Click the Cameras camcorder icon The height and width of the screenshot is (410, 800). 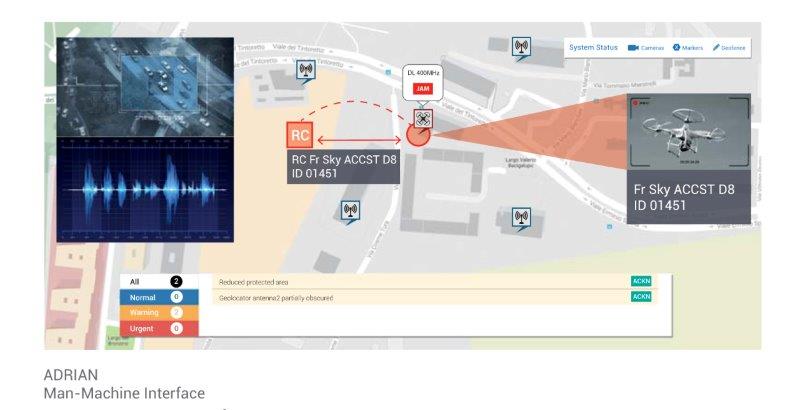coord(633,47)
